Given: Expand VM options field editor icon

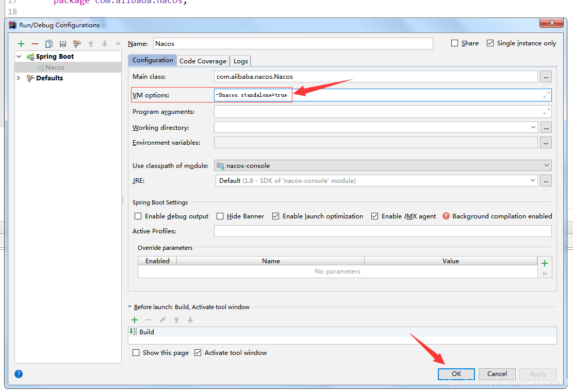Looking at the screenshot, I should pyautogui.click(x=546, y=95).
